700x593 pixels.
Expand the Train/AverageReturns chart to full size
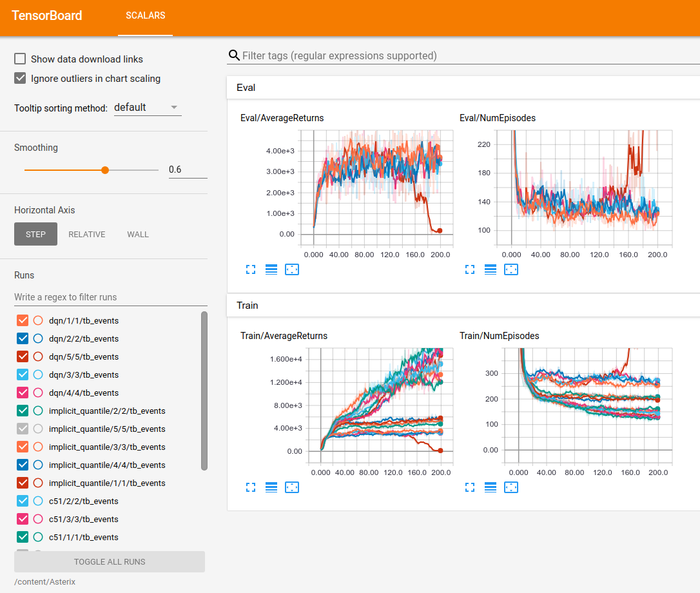click(251, 488)
